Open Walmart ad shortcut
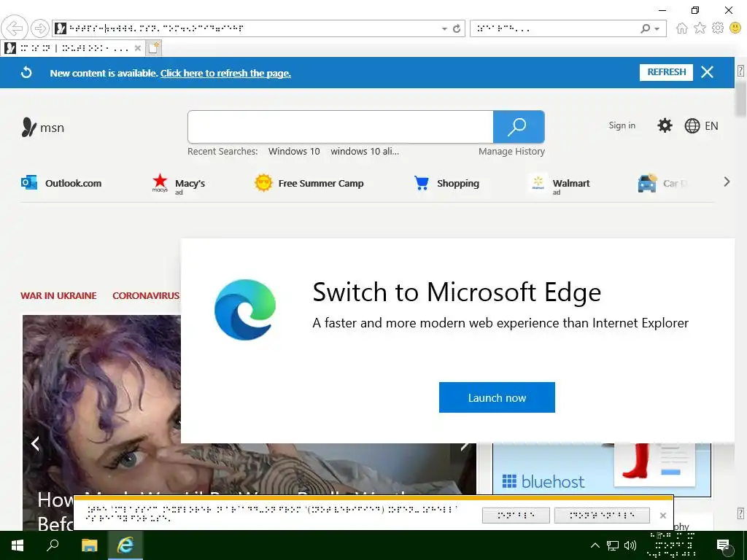Viewport: 747px width, 560px height. pos(560,184)
